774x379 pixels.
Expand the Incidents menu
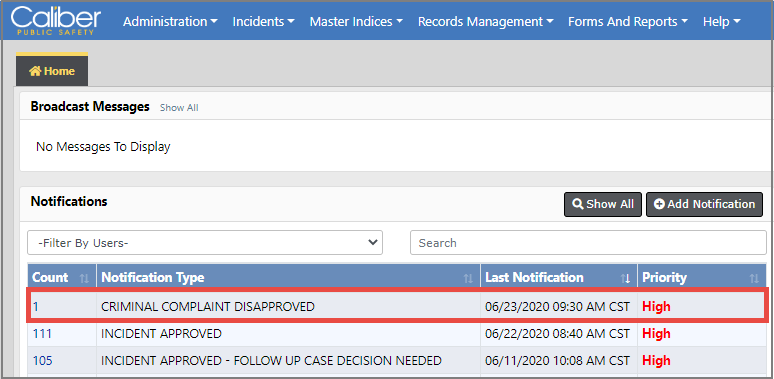(263, 22)
